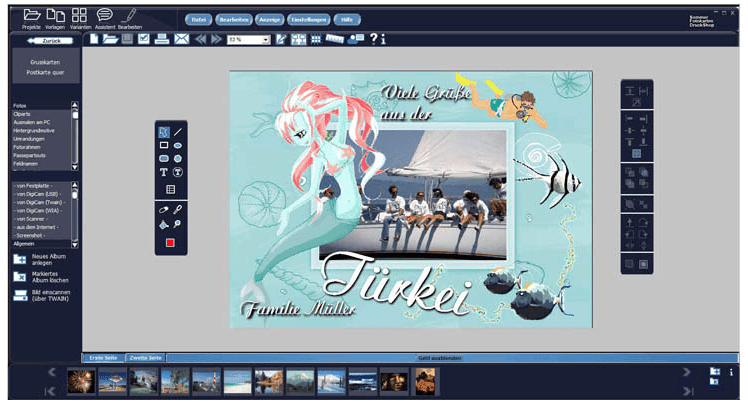Open the zoom percentage dropdown
Screen dimensions: 748x408
coord(266,39)
